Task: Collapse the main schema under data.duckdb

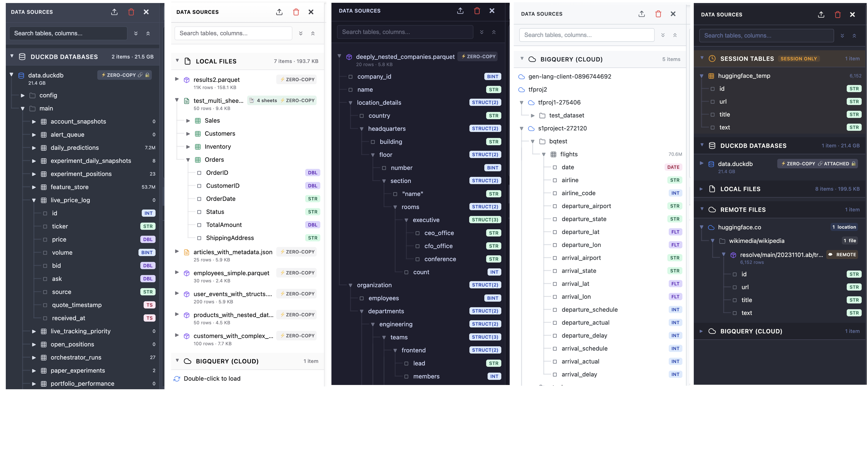Action: 23,108
